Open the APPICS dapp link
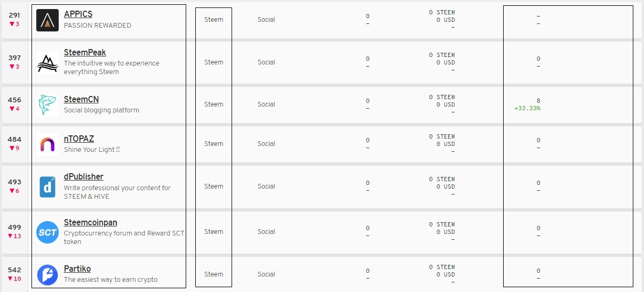 coord(78,14)
